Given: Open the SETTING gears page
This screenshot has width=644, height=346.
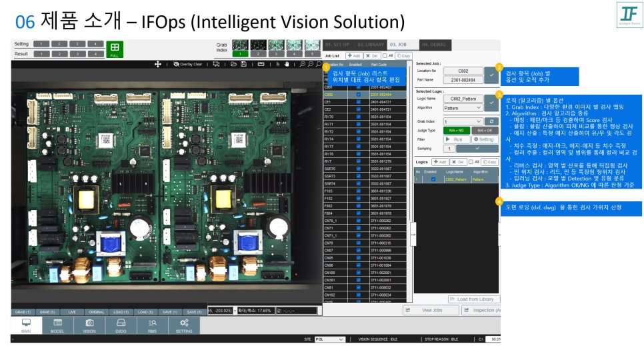Looking at the screenshot, I should point(184,325).
